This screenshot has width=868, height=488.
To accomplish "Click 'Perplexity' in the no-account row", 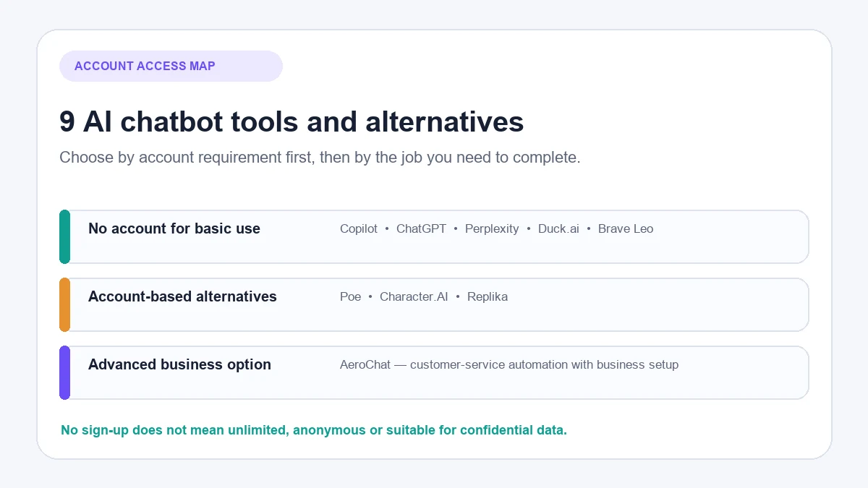I will coord(492,228).
